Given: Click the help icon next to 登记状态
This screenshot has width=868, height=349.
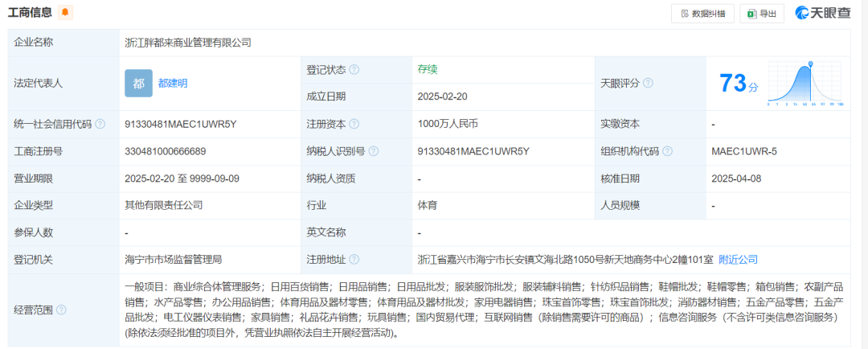Looking at the screenshot, I should point(354,70).
